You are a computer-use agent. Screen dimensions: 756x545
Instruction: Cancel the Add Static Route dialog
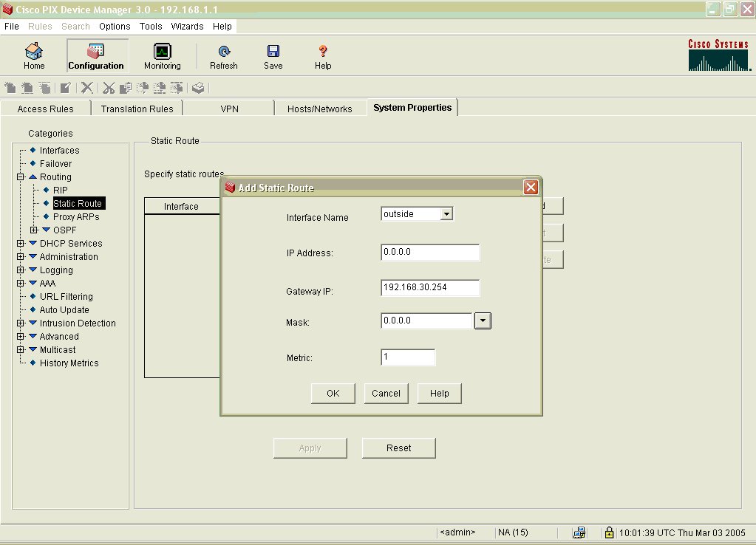386,393
